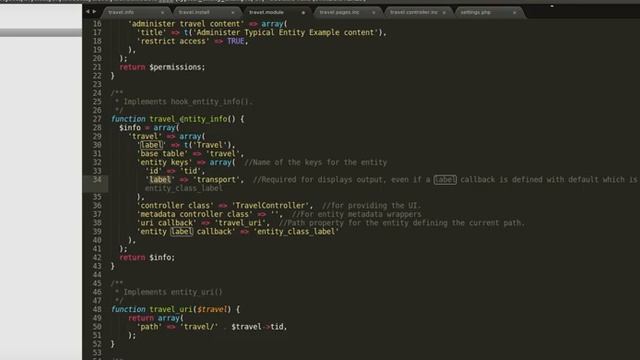Click 'tid' string on line 33

[190, 171]
